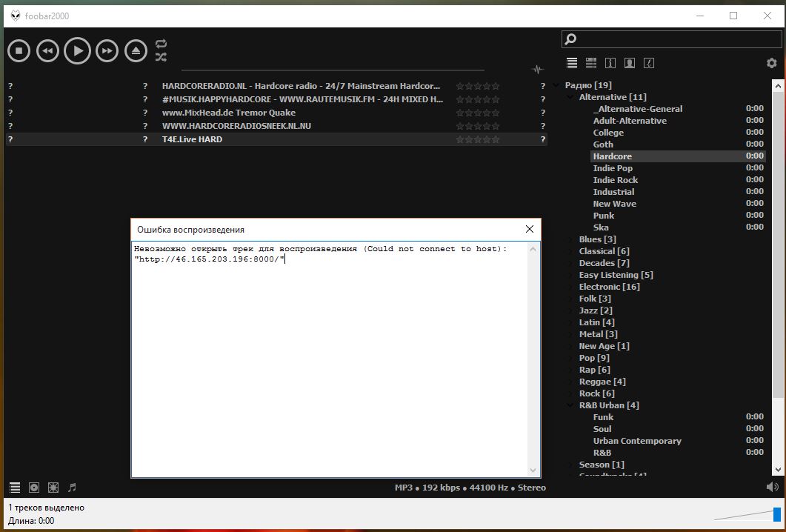Mute audio with the speaker icon
This screenshot has height=532, width=786.
tap(773, 487)
